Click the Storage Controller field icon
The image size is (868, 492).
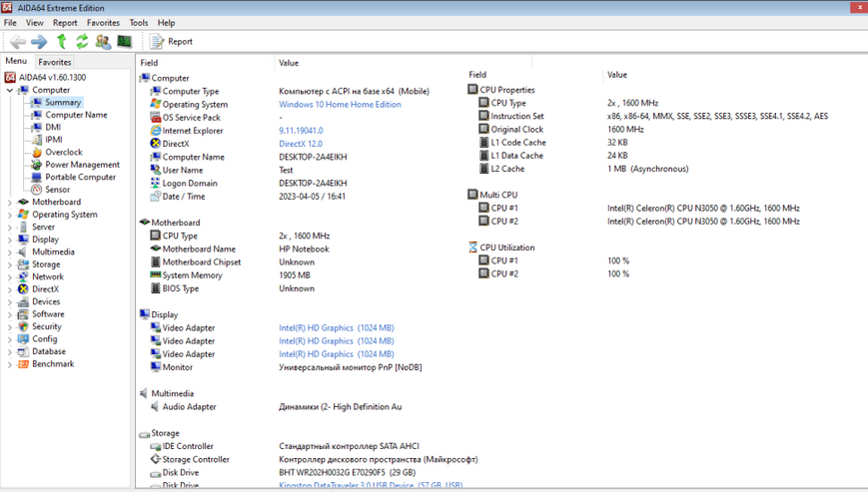coord(156,459)
